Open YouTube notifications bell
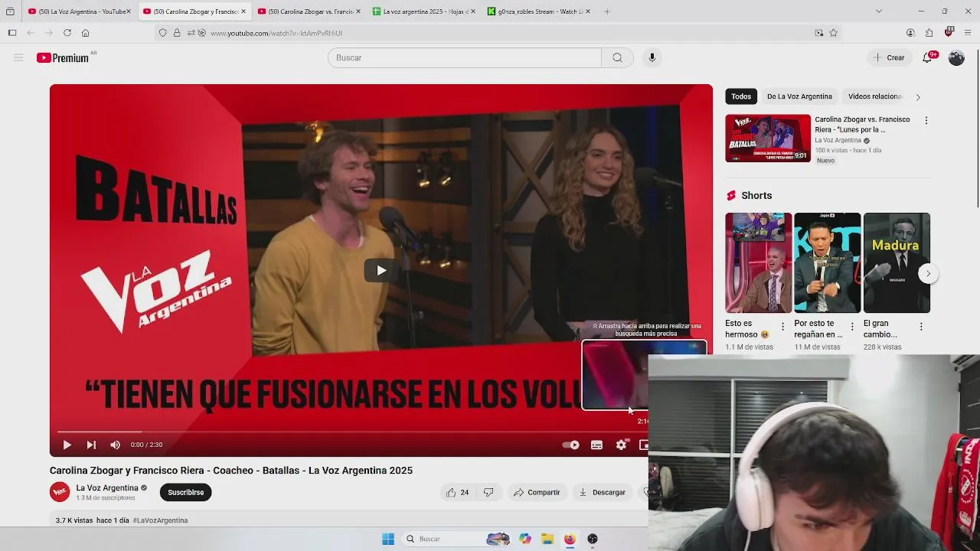 [x=927, y=57]
